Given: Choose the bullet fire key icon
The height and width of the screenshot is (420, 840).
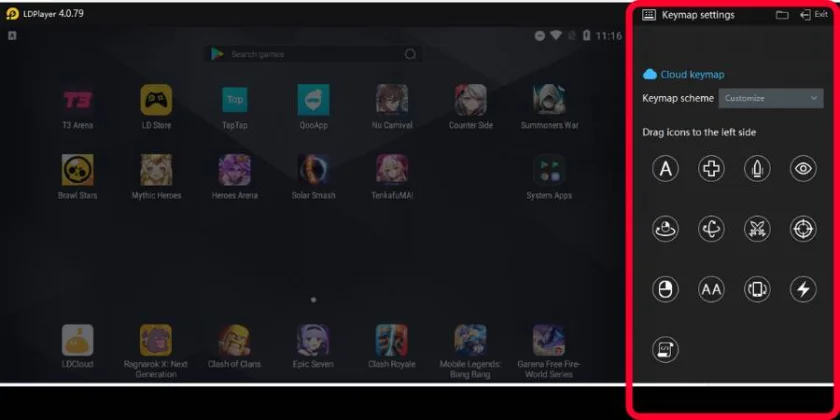Looking at the screenshot, I should 757,169.
